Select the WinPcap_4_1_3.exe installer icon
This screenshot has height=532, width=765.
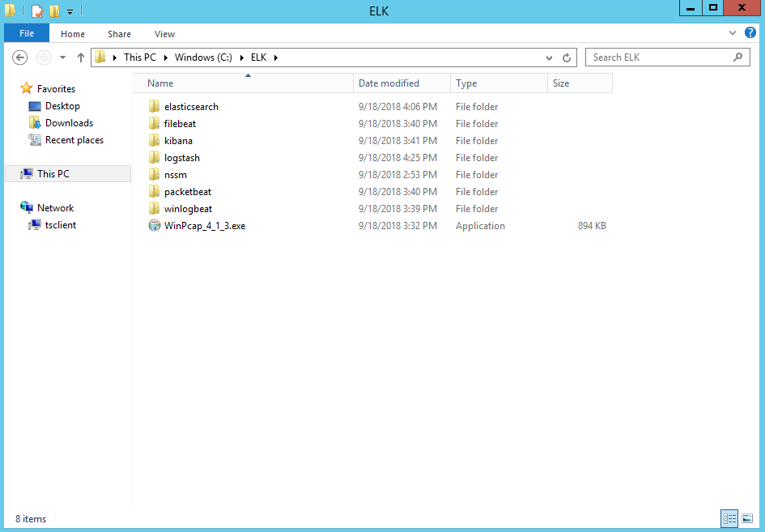[x=154, y=225]
